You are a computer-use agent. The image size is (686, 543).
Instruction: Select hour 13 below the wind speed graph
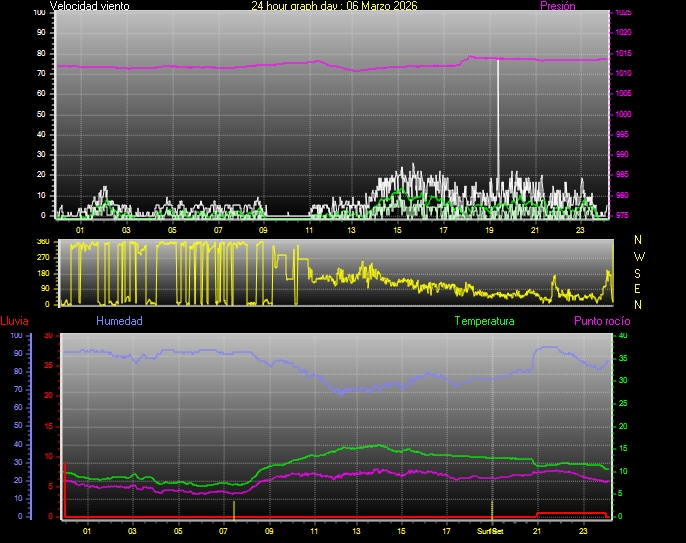[351, 230]
